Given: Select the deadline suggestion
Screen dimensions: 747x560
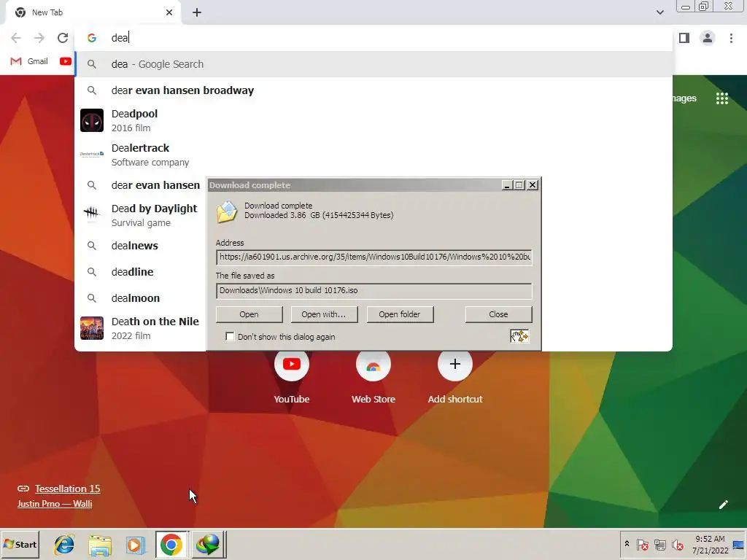Looking at the screenshot, I should [x=141, y=272].
